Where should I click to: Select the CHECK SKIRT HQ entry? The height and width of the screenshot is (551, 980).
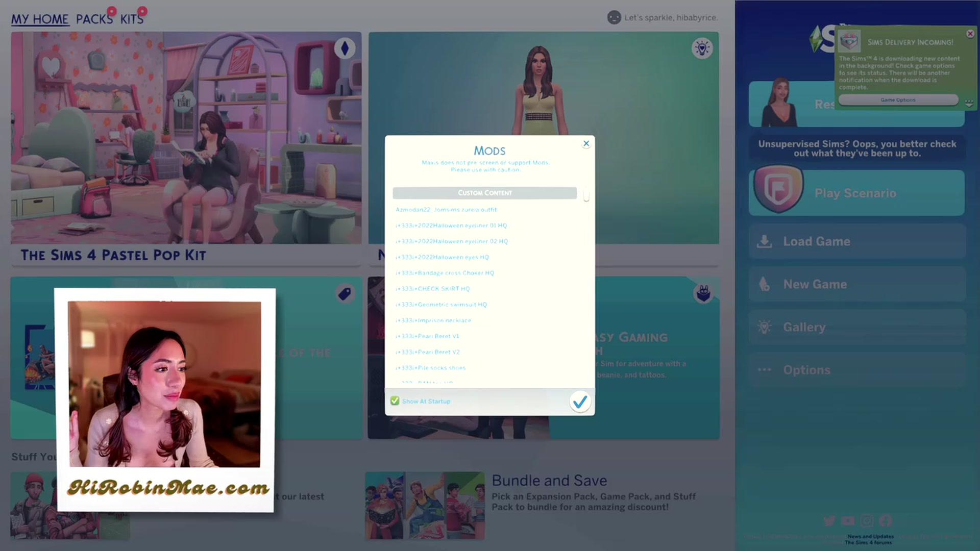[432, 289]
